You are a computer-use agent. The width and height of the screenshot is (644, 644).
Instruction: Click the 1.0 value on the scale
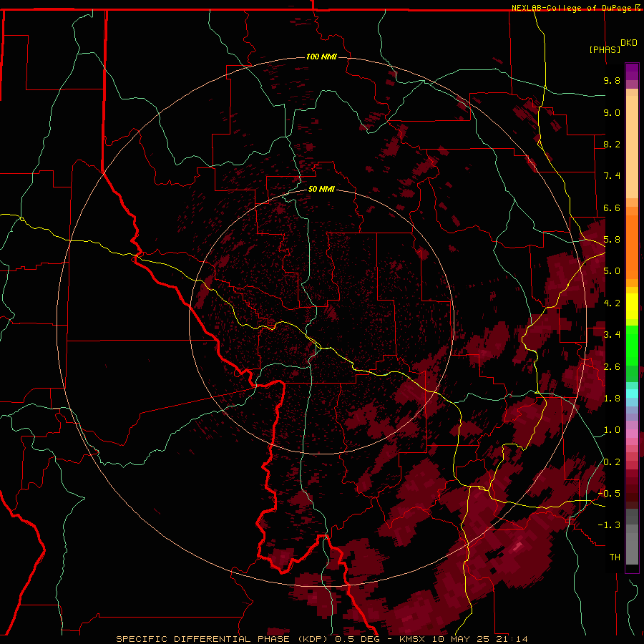point(612,430)
